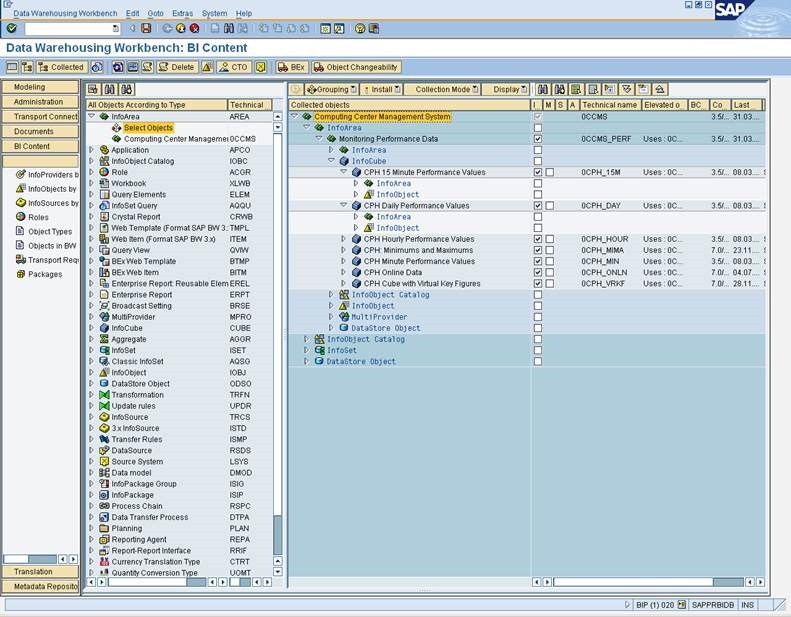Open the Collection Mode dropdown
This screenshot has width=791, height=617.
(445, 89)
